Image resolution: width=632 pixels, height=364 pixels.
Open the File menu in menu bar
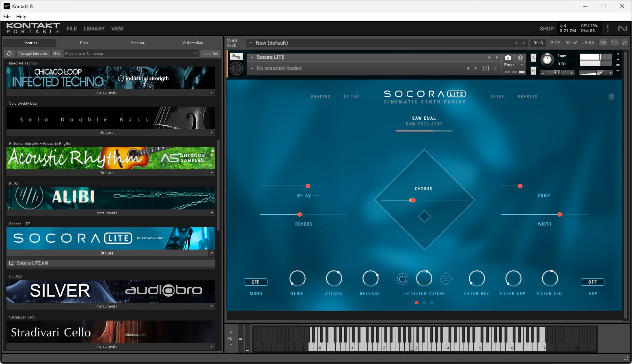pyautogui.click(x=7, y=17)
